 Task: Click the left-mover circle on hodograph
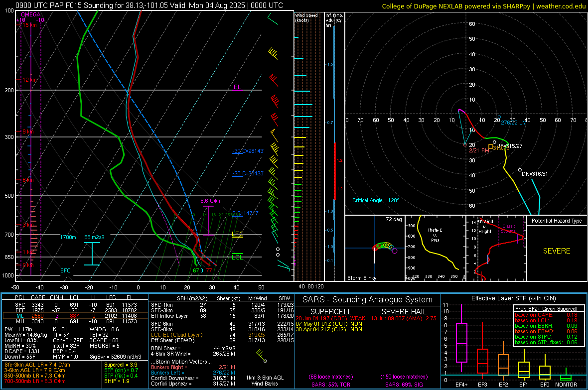pyautogui.click(x=499, y=118)
